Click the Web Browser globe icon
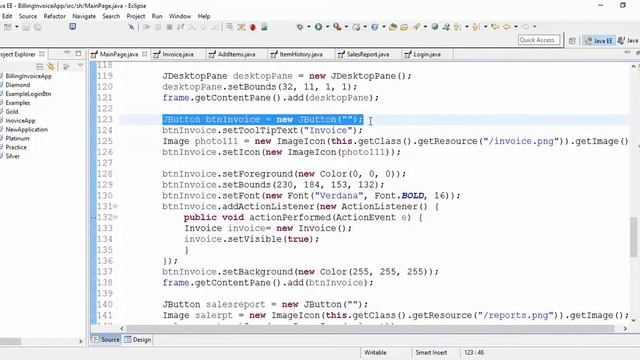The height and width of the screenshot is (360, 640). coord(435,27)
